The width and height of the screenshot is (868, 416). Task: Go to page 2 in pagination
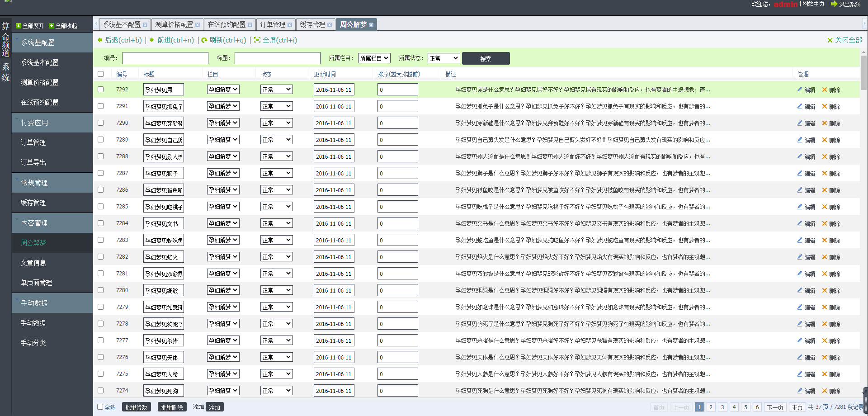coord(711,407)
